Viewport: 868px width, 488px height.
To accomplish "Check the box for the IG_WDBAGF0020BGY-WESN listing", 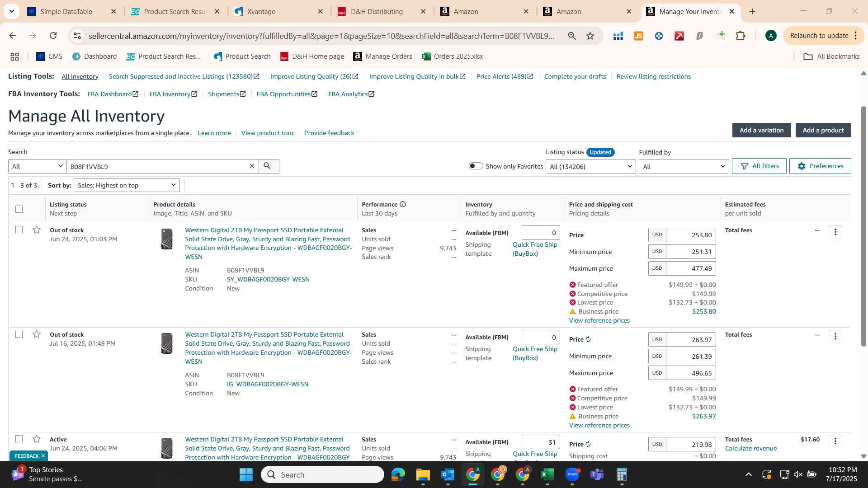I will [19, 334].
